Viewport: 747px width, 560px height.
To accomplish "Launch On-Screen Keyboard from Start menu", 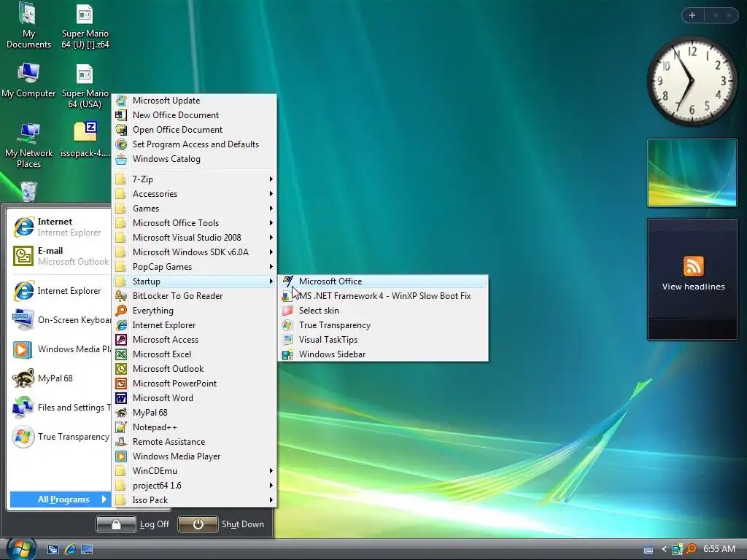I will click(x=60, y=320).
